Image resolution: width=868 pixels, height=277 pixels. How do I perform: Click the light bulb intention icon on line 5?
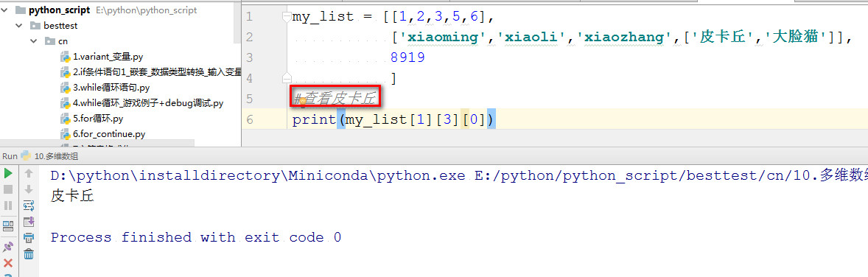coord(302,102)
